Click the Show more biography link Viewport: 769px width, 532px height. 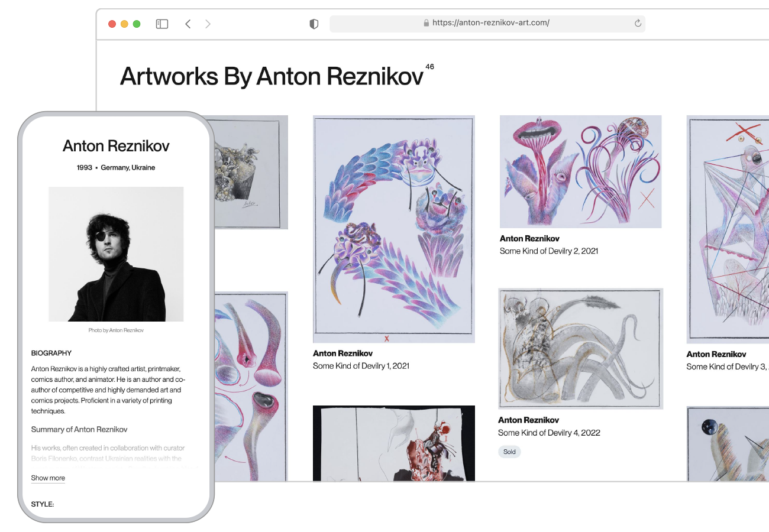(x=48, y=478)
